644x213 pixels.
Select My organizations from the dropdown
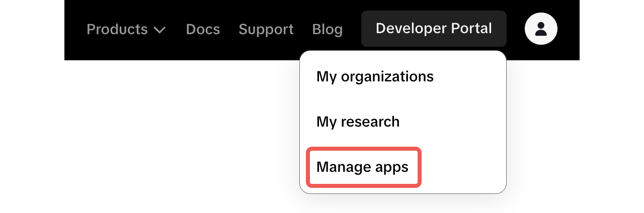pos(375,76)
